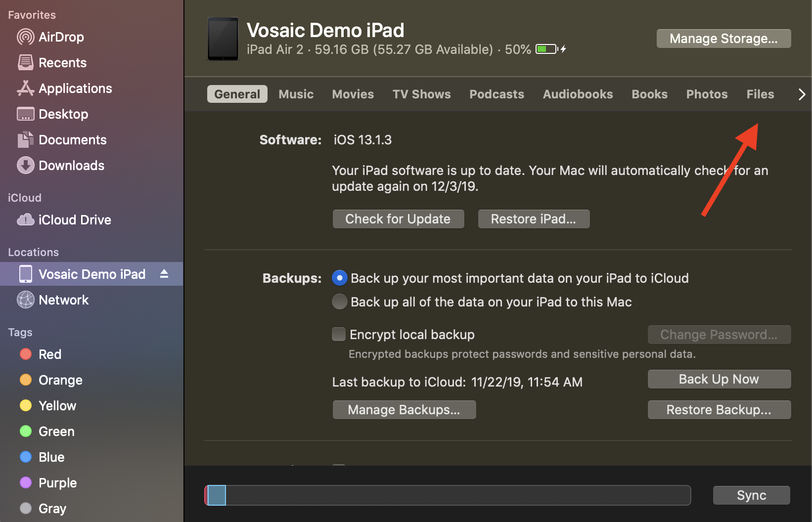Switch to the General tab

237,94
